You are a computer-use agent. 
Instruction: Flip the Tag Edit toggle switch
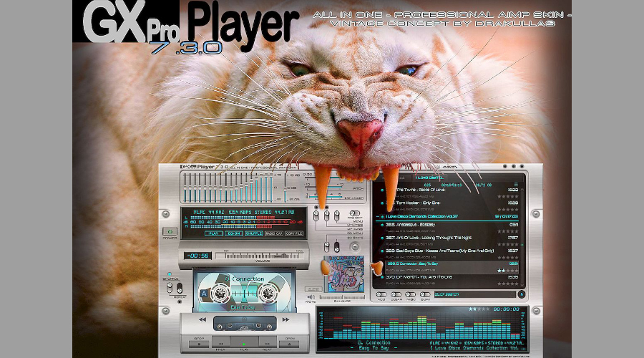tap(354, 213)
